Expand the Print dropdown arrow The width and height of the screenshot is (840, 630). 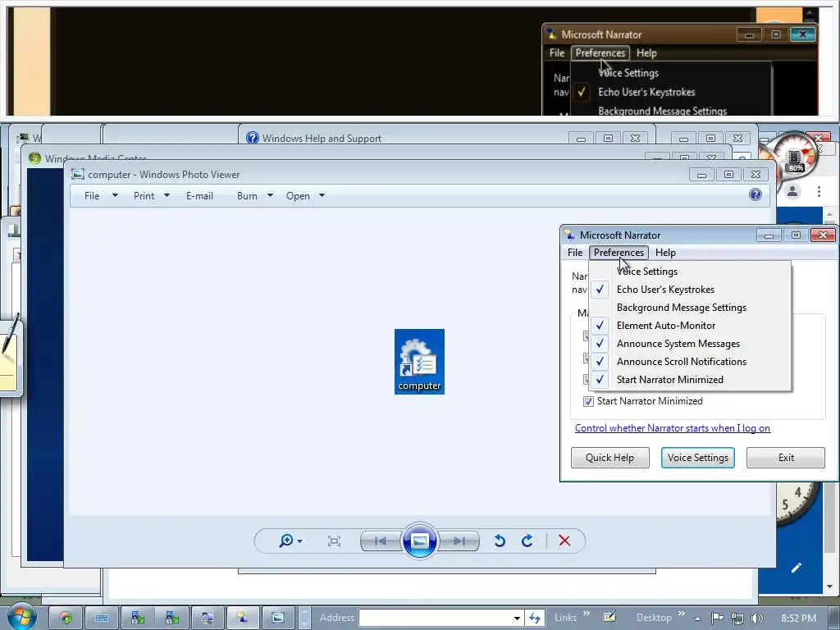pyautogui.click(x=167, y=195)
